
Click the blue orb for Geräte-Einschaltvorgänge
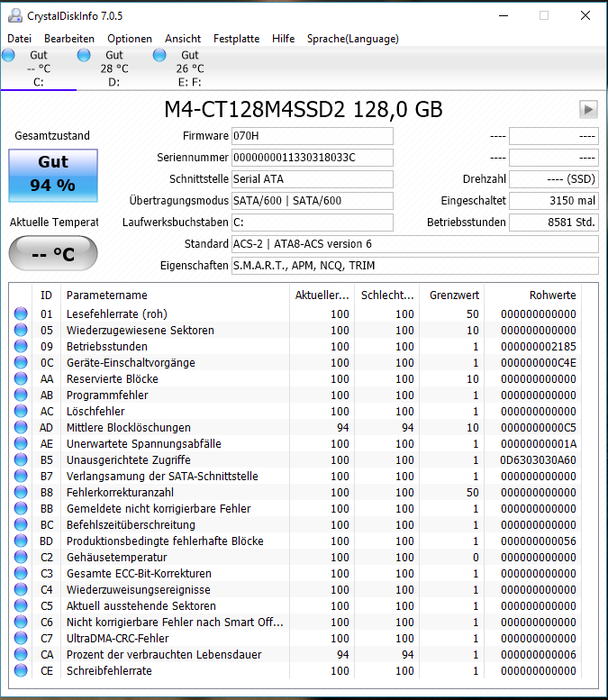(x=21, y=362)
